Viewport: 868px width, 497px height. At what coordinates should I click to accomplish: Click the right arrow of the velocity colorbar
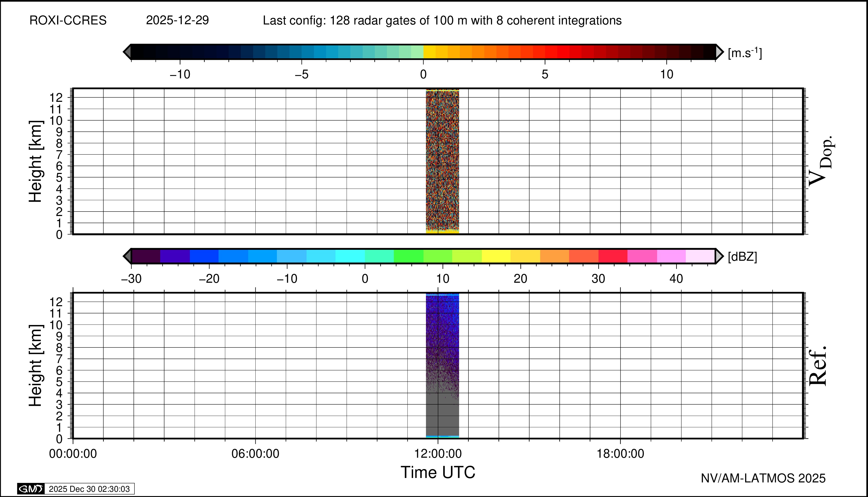pos(719,52)
